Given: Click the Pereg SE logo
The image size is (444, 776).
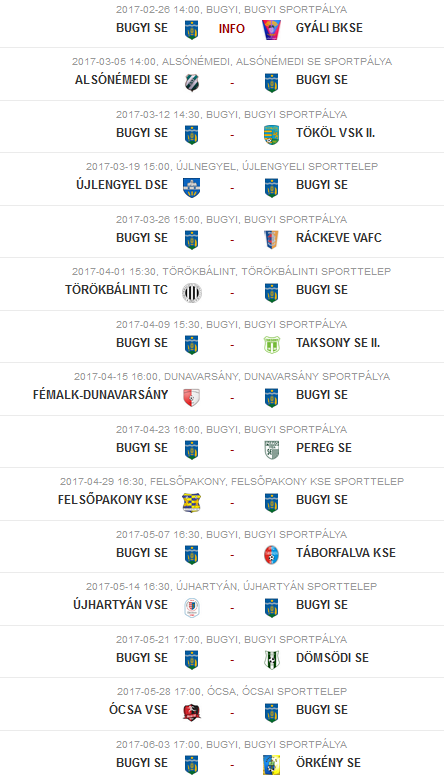Looking at the screenshot, I should 271,450.
